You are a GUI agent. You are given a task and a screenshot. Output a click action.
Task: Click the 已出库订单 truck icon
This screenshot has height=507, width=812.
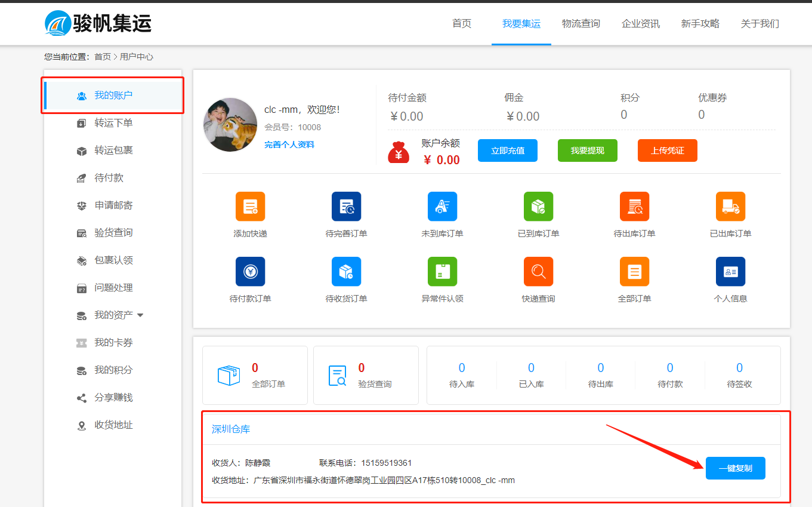point(730,207)
